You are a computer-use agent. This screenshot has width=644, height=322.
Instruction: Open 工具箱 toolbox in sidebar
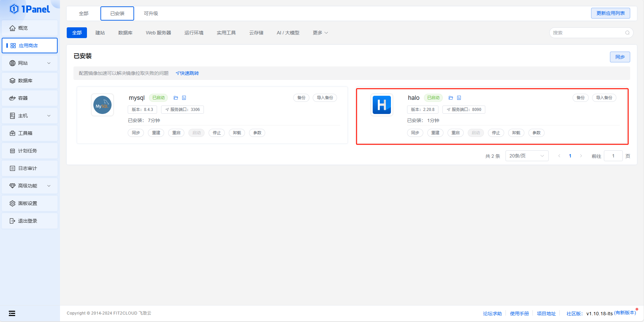(x=30, y=133)
